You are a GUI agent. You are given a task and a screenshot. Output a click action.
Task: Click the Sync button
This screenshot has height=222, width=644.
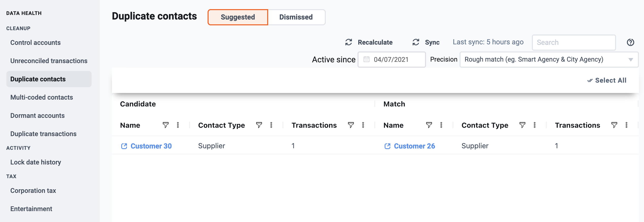pyautogui.click(x=426, y=42)
